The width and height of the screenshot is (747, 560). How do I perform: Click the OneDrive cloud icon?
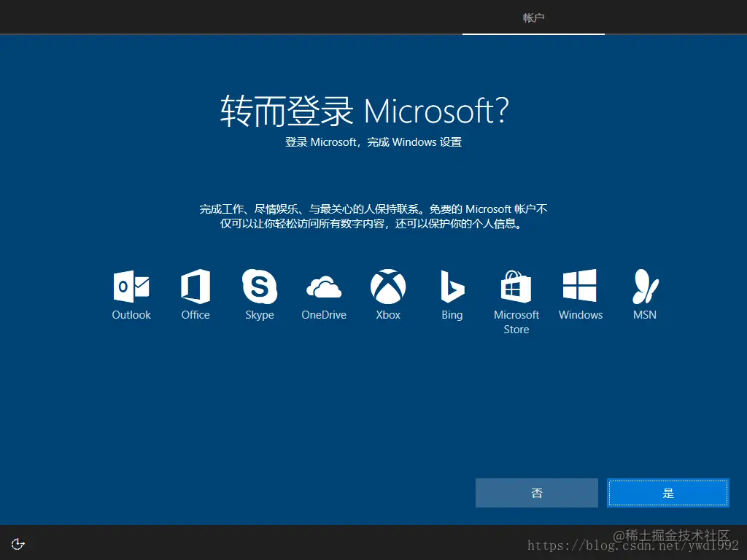point(324,287)
